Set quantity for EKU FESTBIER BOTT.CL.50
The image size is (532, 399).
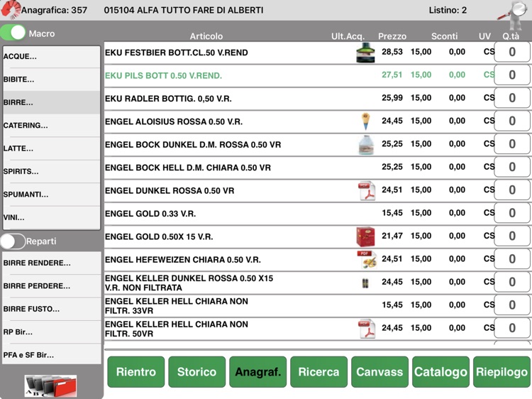coord(512,52)
